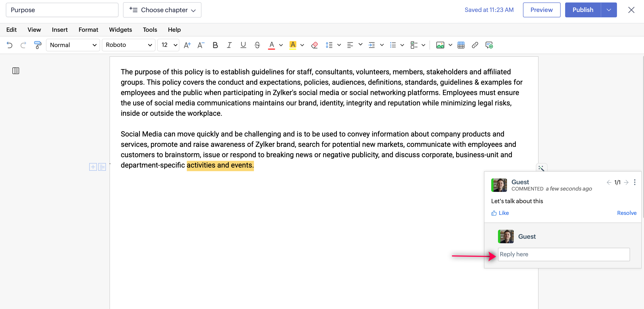
Task: Open the Widgets menu
Action: point(120,30)
